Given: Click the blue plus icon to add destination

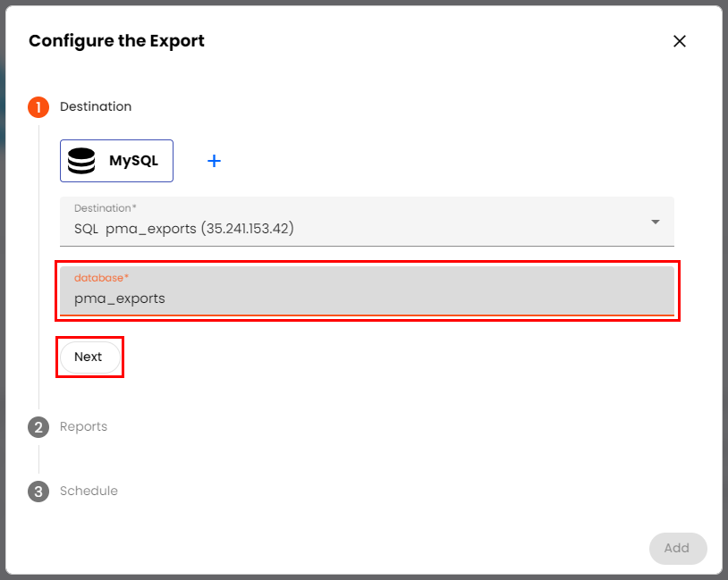Looking at the screenshot, I should point(214,161).
